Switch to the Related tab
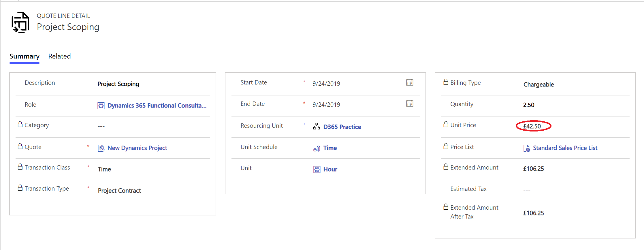The image size is (644, 250). [x=59, y=56]
